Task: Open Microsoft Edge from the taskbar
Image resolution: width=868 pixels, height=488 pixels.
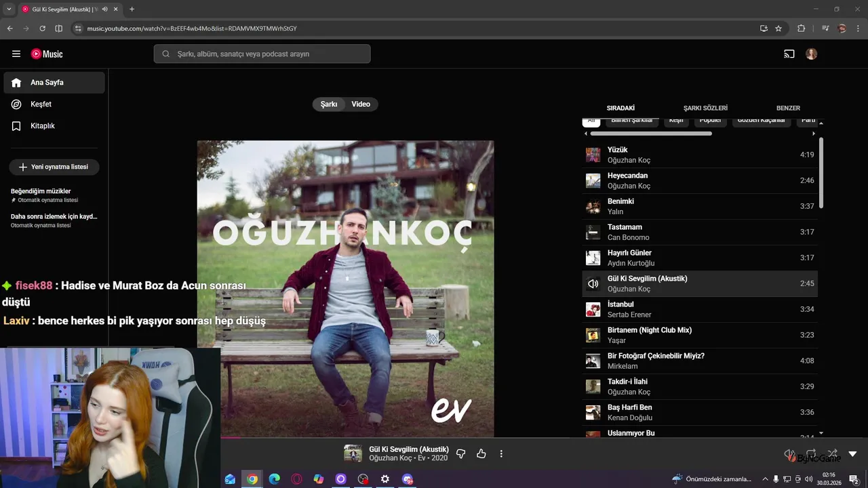Action: tap(274, 479)
